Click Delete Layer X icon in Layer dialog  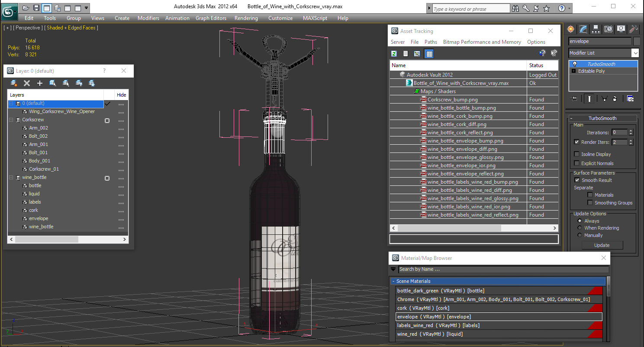27,83
